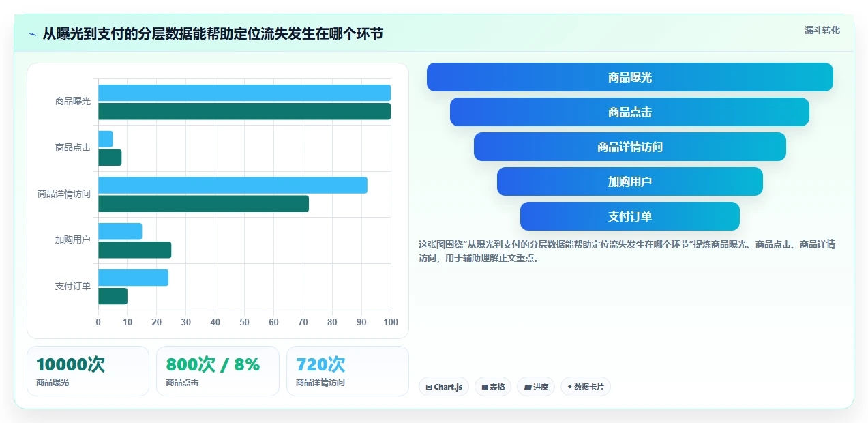This screenshot has width=868, height=423.
Task: Click the lightning icon beside the title
Action: coord(33,33)
